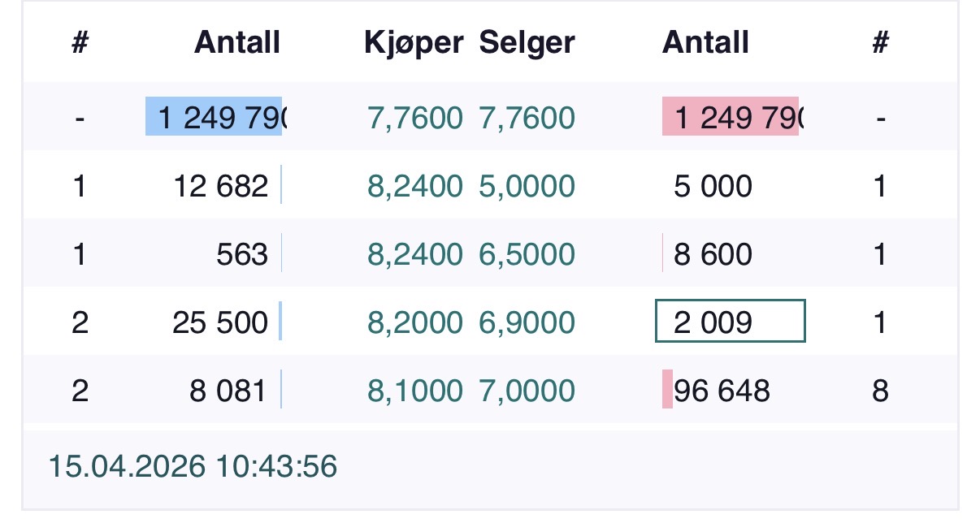Select the 7,7600 price under Selger

(x=527, y=119)
